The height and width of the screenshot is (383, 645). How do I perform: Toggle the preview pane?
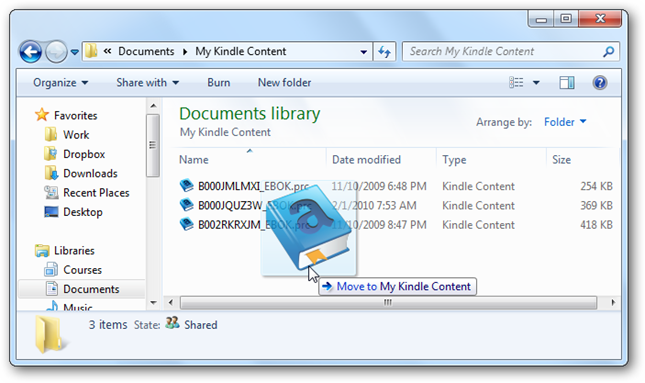point(567,83)
